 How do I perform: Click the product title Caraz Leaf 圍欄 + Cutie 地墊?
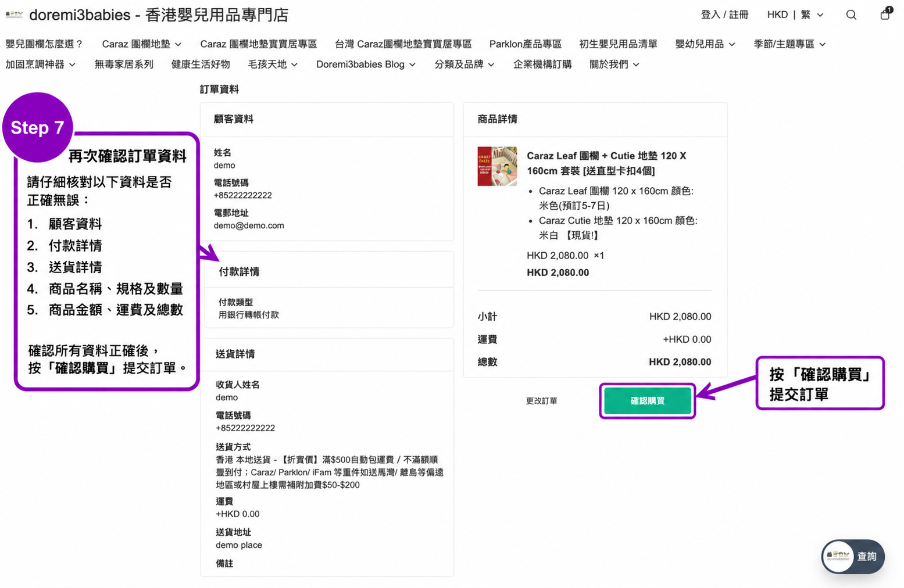click(x=606, y=163)
